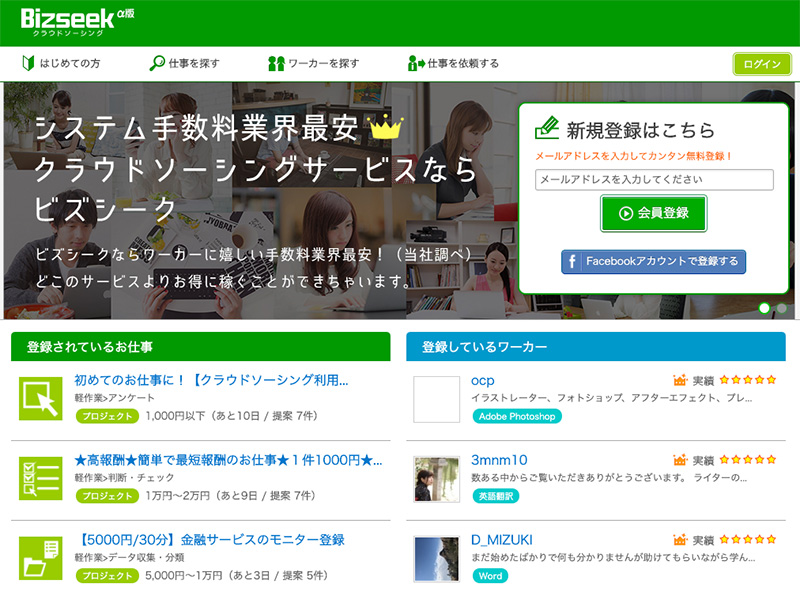Click the beginner leaf icon
The image size is (800, 599).
pos(28,63)
